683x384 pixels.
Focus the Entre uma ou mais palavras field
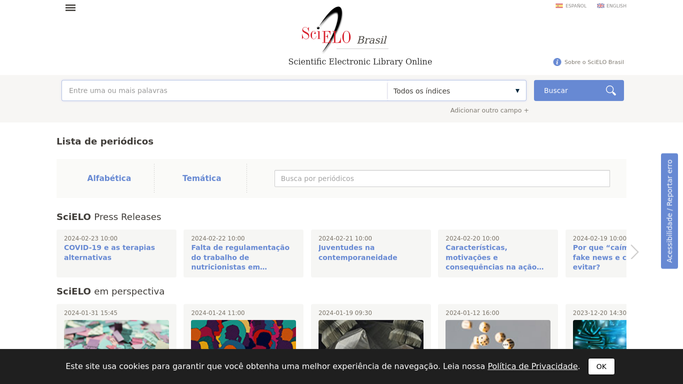(224, 91)
